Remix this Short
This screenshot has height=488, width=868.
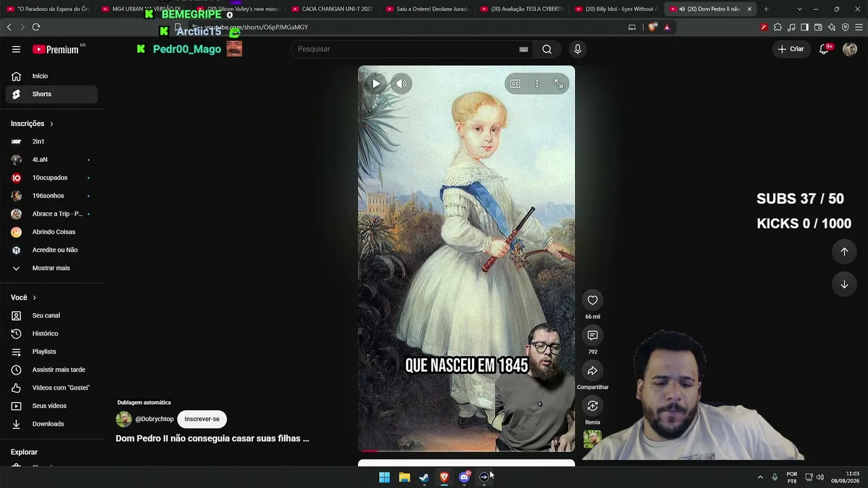point(593,406)
